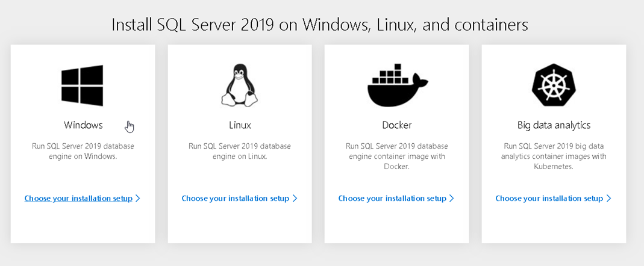Open Linux 'Choose your installation setup' link

click(x=236, y=199)
